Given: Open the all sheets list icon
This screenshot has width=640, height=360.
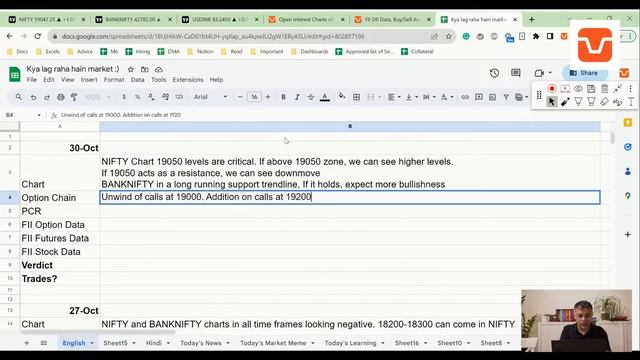Looking at the screenshot, I should 44,343.
